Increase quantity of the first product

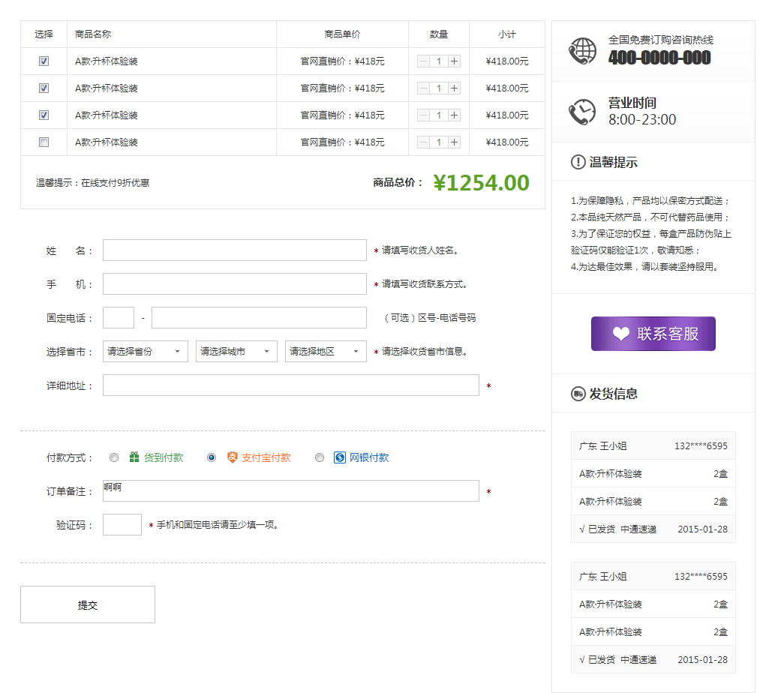coord(454,61)
